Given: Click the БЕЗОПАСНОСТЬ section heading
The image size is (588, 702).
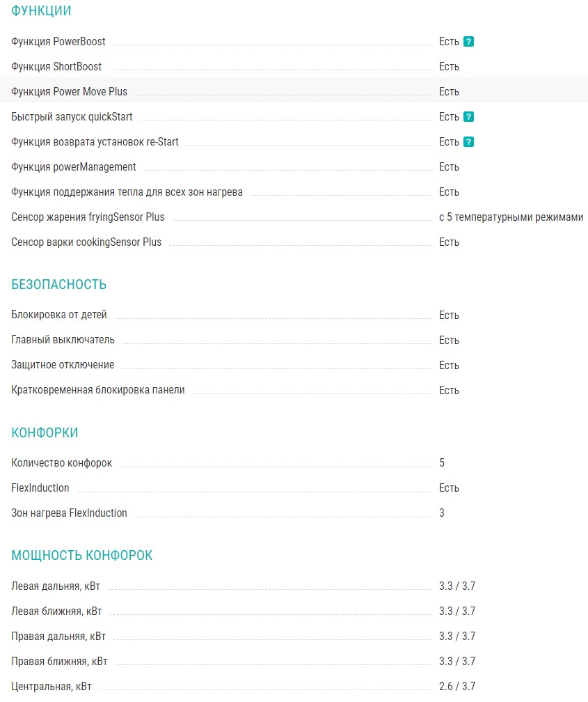Looking at the screenshot, I should coord(58,285).
